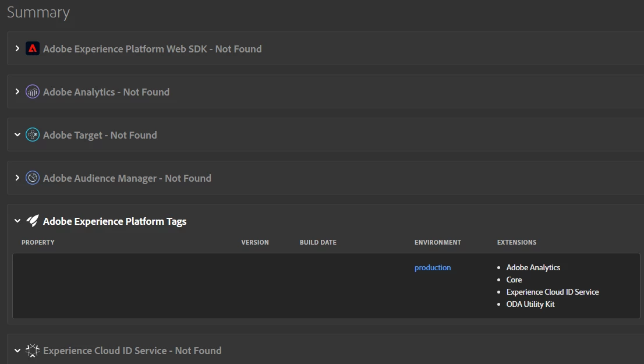
Task: Click the Adobe Experience Platform Web SDK icon
Action: coord(33,48)
